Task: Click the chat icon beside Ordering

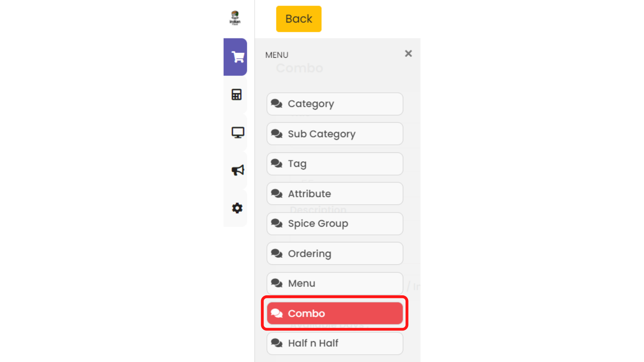Action: pos(277,253)
